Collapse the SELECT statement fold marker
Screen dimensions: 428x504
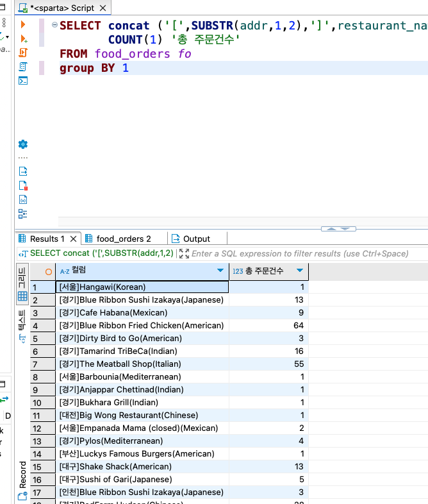[54, 25]
